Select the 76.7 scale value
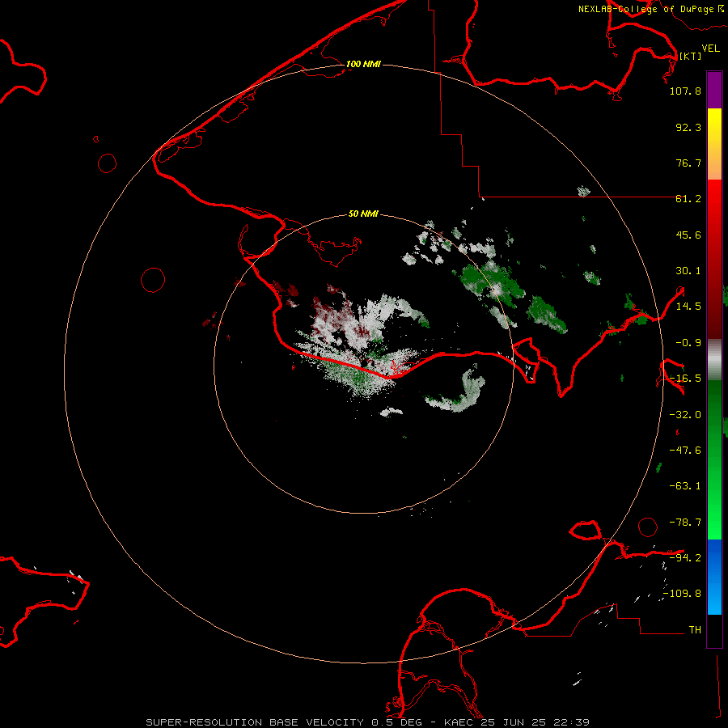This screenshot has width=728, height=728. click(x=688, y=163)
